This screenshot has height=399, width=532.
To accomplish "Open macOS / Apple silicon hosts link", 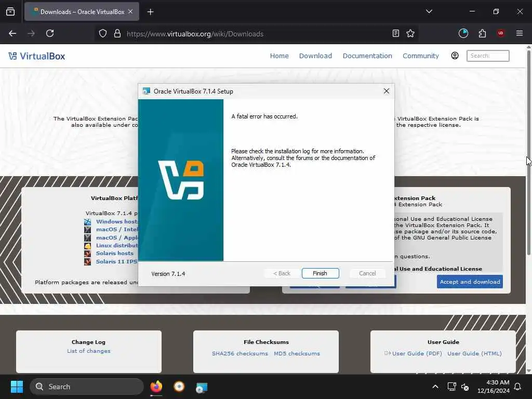I will tap(117, 237).
